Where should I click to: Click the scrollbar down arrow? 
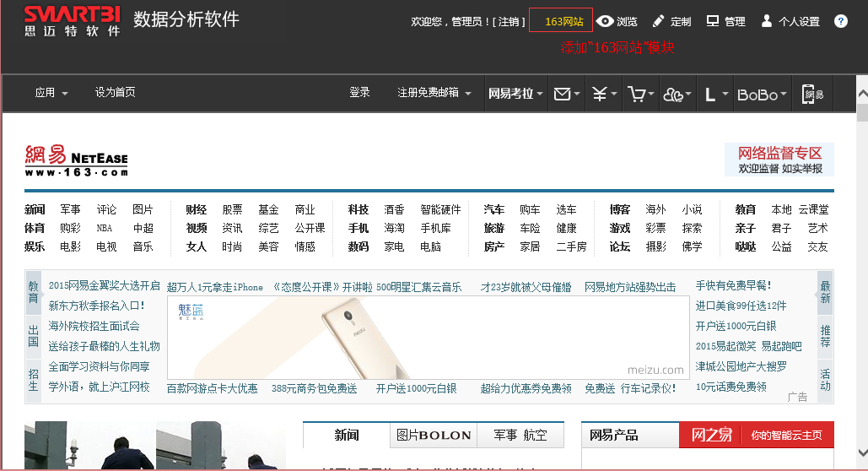click(862, 452)
